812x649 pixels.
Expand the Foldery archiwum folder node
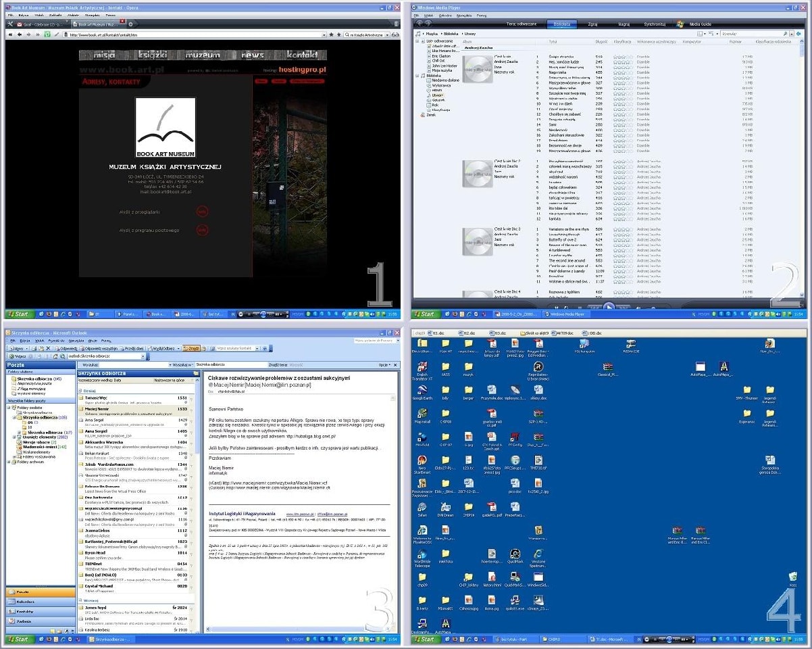click(x=9, y=462)
